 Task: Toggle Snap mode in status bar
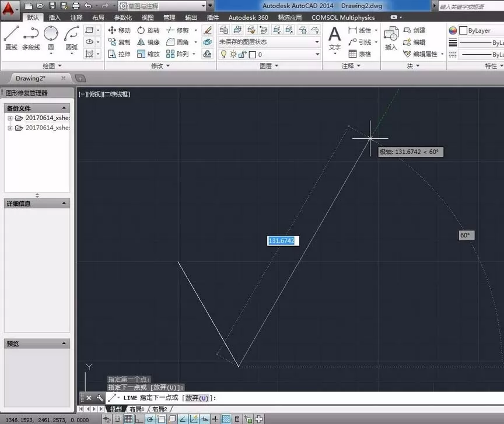click(117, 419)
